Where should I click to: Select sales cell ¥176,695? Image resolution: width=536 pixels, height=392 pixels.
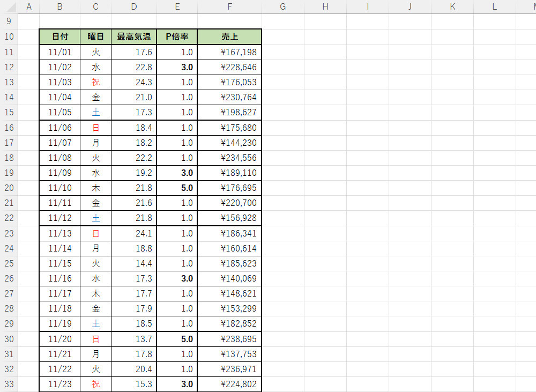coord(230,188)
